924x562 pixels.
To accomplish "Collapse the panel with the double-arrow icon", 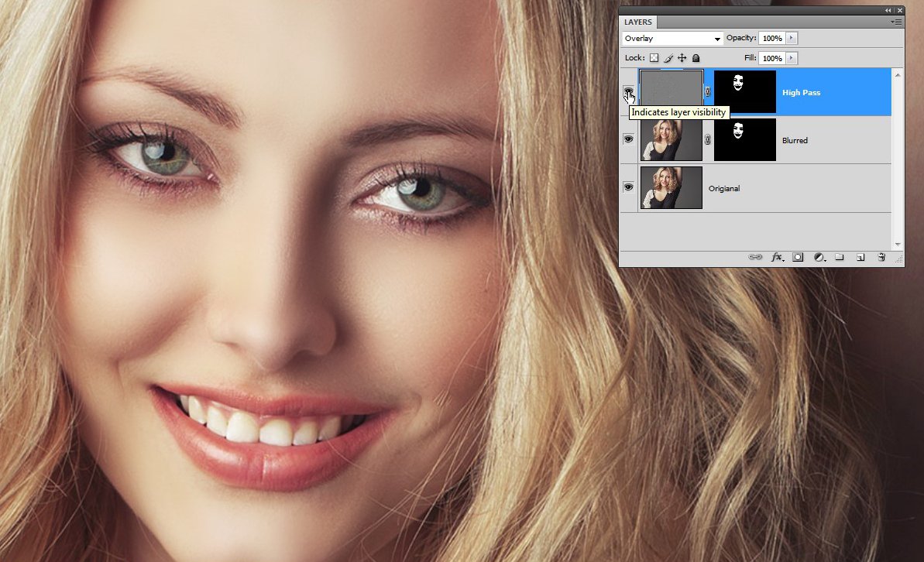I will [x=888, y=11].
